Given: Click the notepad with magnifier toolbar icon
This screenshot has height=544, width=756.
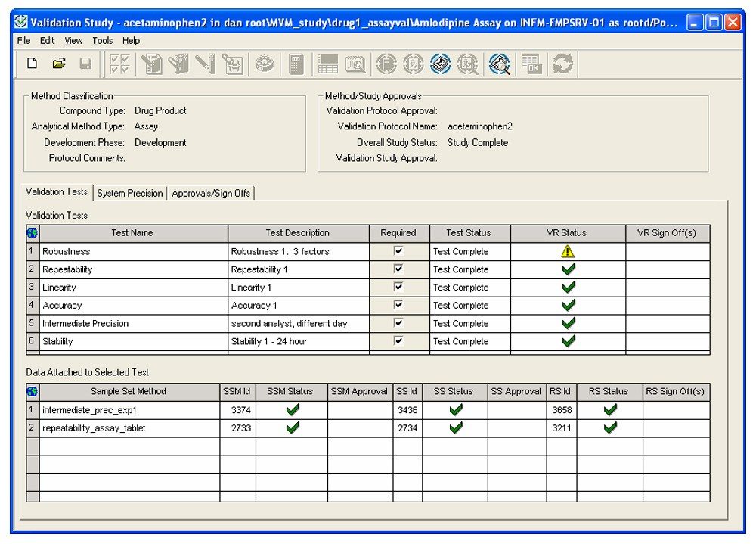Looking at the screenshot, I should point(355,64).
